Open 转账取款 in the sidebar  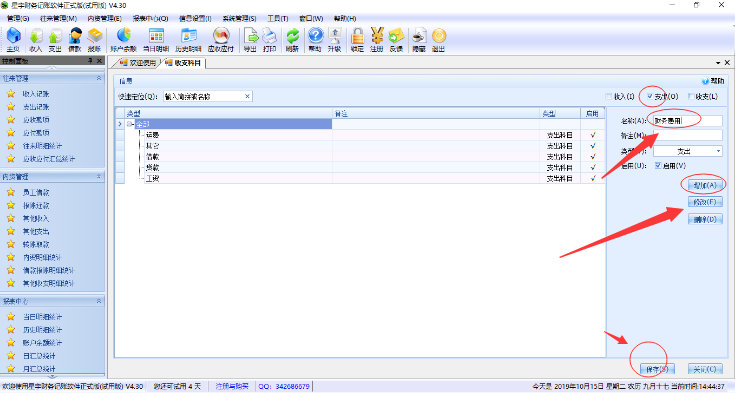tap(36, 244)
